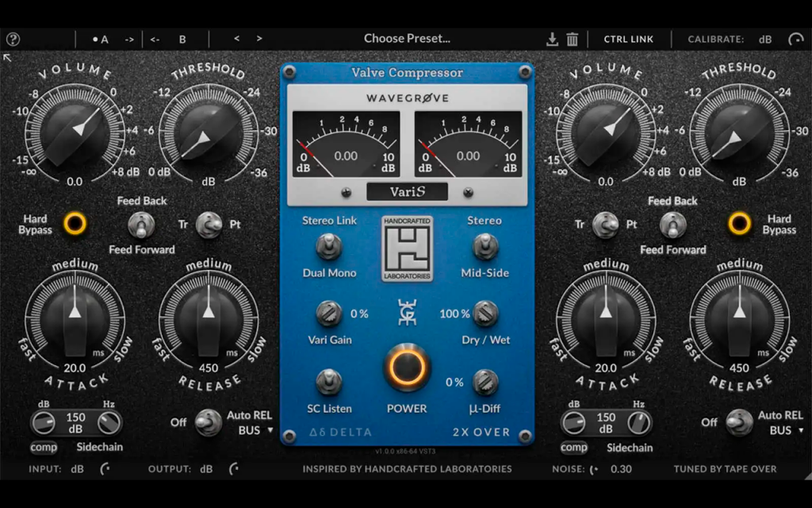This screenshot has height=508, width=812.
Task: Enable the 2X OVER oversampling option
Action: pos(481,433)
